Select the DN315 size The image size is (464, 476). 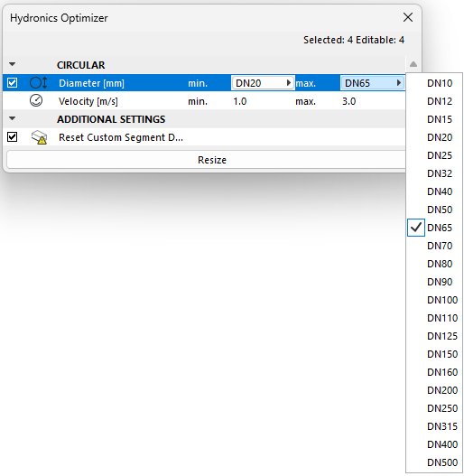pos(434,426)
